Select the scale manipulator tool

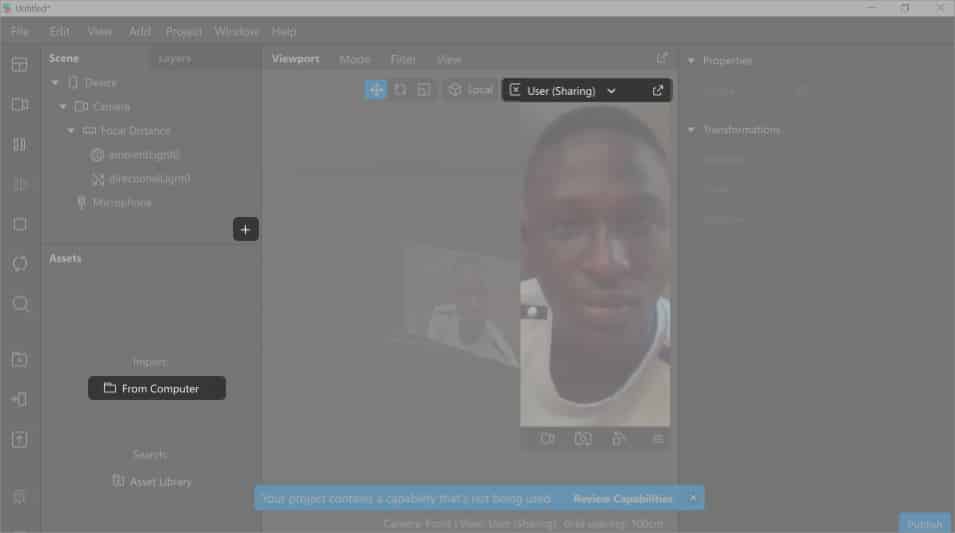click(x=424, y=90)
